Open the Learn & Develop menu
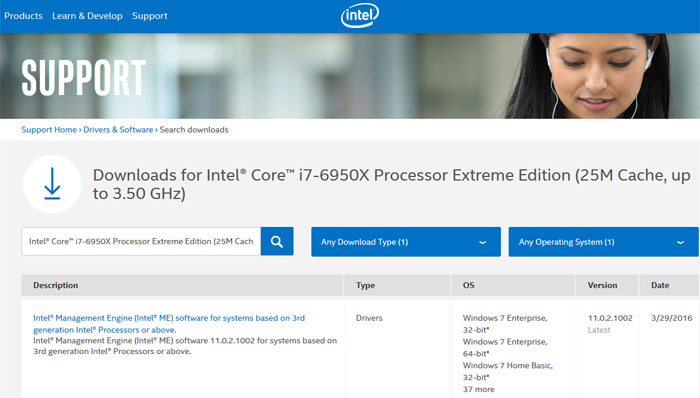Image resolution: width=700 pixels, height=398 pixels. click(x=87, y=16)
